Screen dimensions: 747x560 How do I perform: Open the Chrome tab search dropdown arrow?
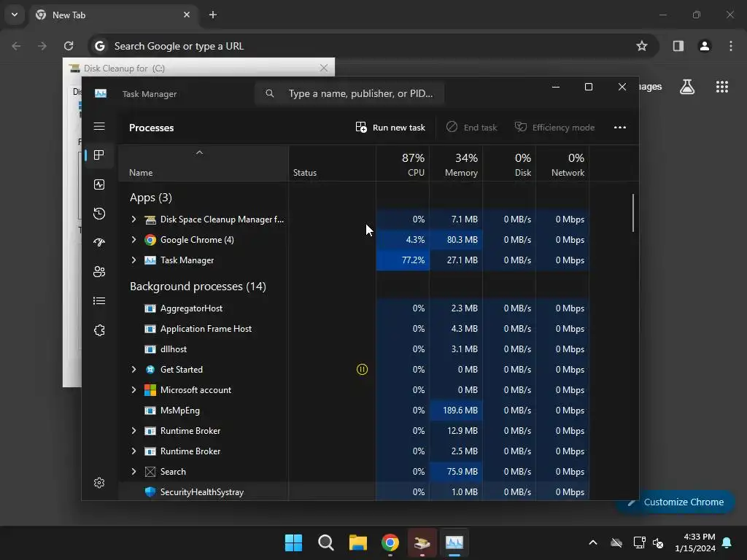coord(15,15)
